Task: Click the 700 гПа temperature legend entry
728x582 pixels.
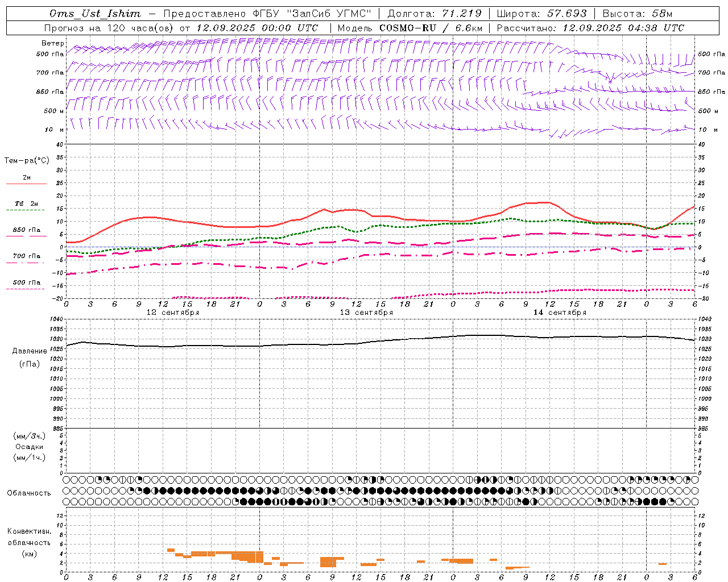Action: [26, 256]
